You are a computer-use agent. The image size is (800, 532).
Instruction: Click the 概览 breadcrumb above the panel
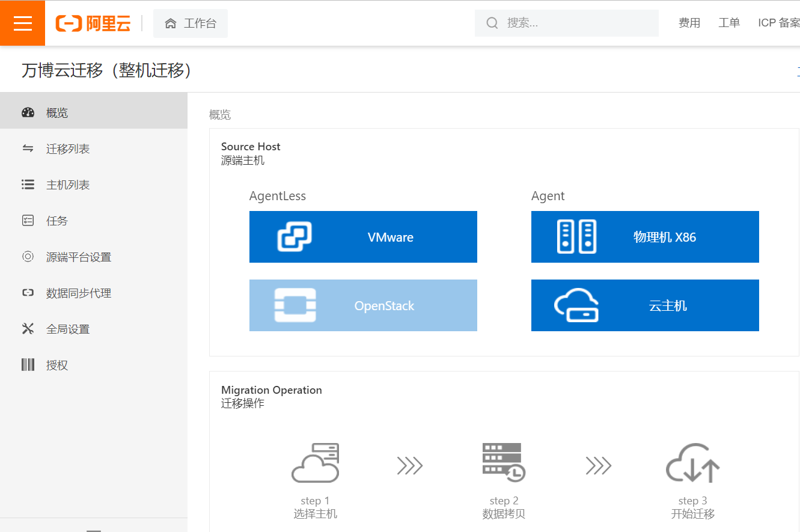[220, 115]
